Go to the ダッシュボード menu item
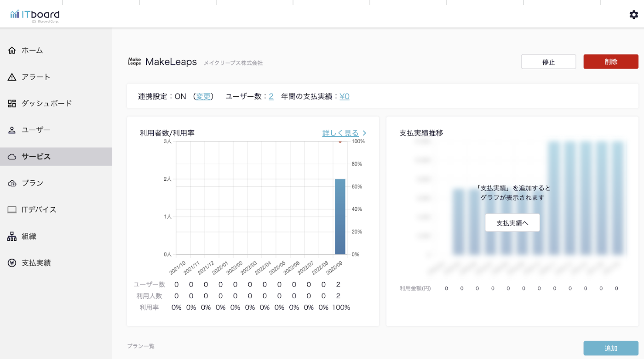Viewport: 644px width, 359px height. click(46, 104)
